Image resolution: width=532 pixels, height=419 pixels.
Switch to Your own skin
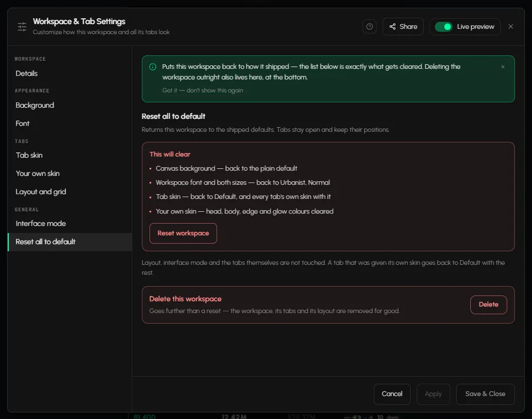69,174
